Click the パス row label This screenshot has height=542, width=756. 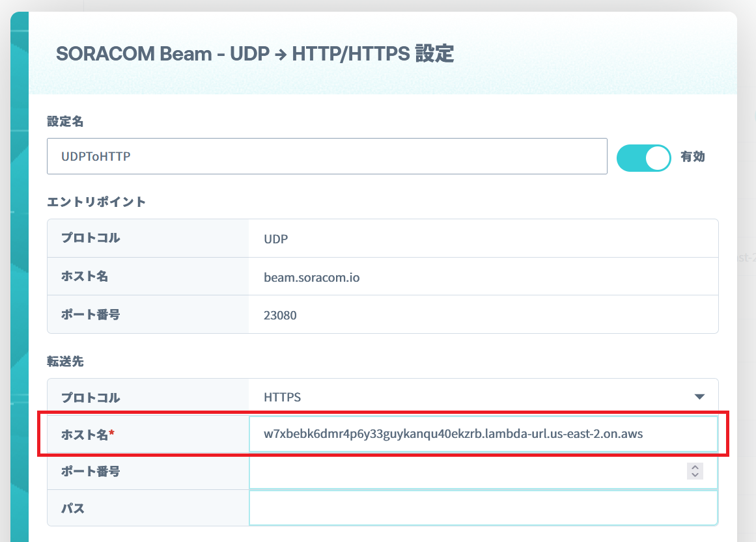[73, 508]
